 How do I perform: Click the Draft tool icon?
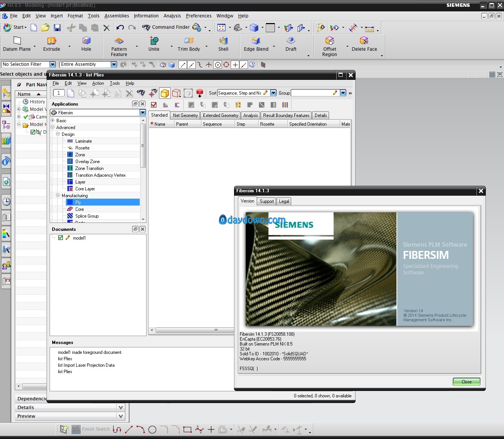(x=291, y=44)
